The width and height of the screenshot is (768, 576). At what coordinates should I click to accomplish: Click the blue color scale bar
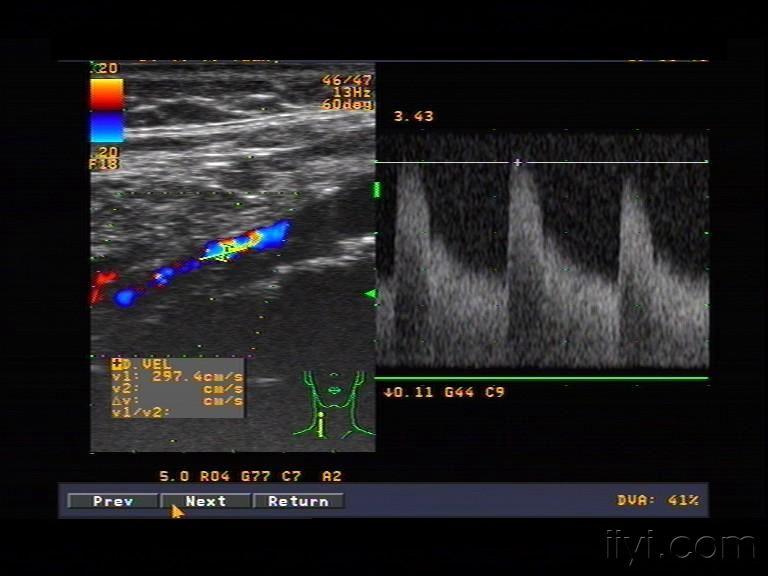pyautogui.click(x=106, y=126)
